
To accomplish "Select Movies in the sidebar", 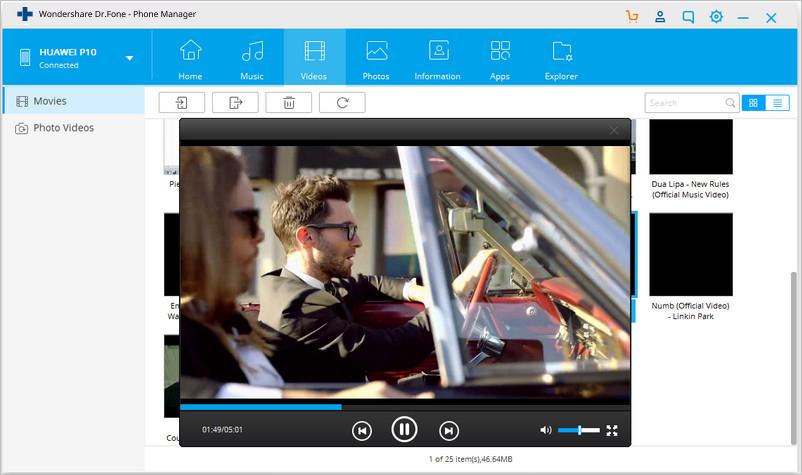I will point(74,101).
